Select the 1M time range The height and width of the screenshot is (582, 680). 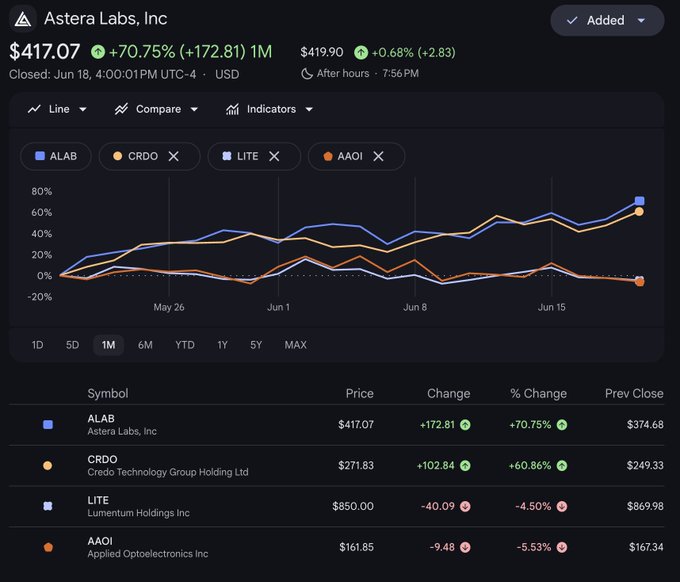[108, 345]
